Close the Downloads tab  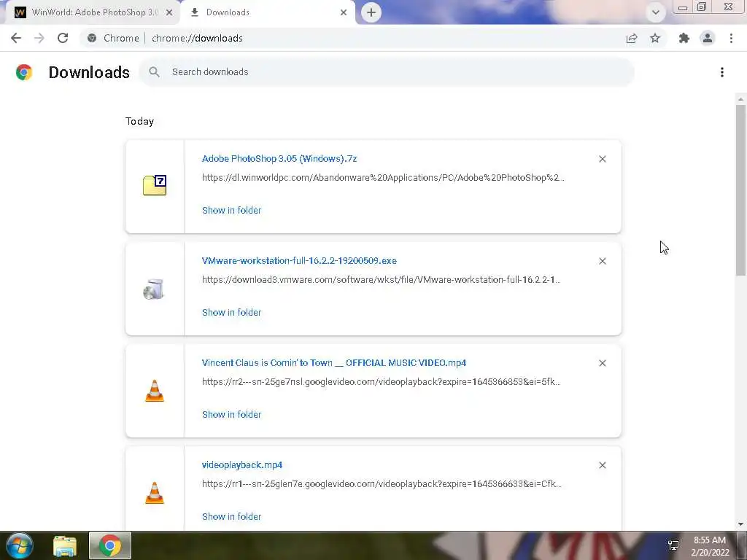(x=344, y=12)
